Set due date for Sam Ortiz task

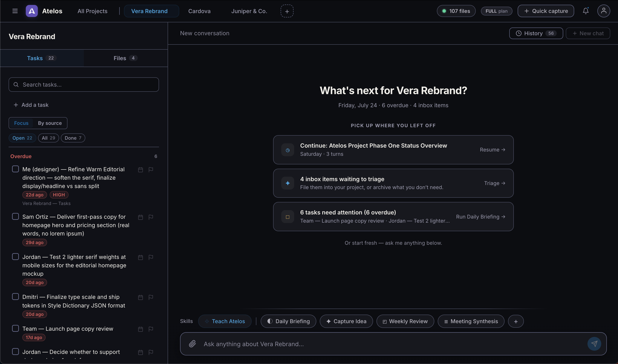(x=141, y=217)
